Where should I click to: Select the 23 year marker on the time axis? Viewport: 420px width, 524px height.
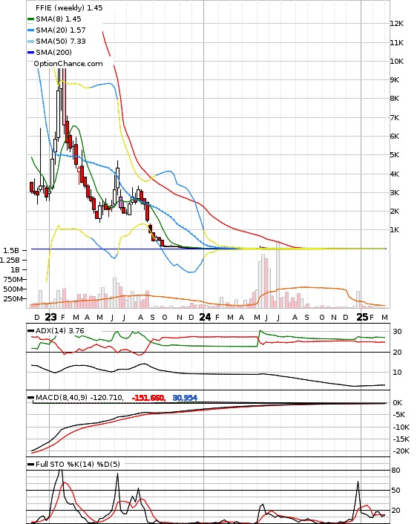tap(50, 317)
